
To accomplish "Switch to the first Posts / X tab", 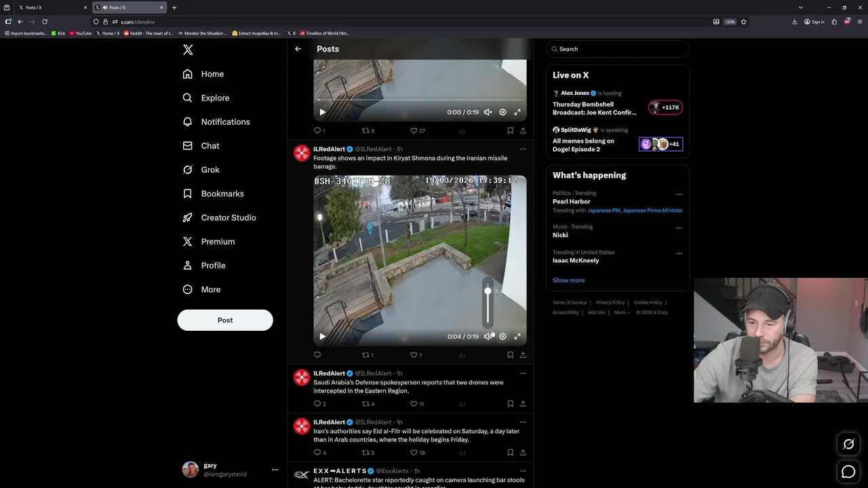I will pos(53,7).
